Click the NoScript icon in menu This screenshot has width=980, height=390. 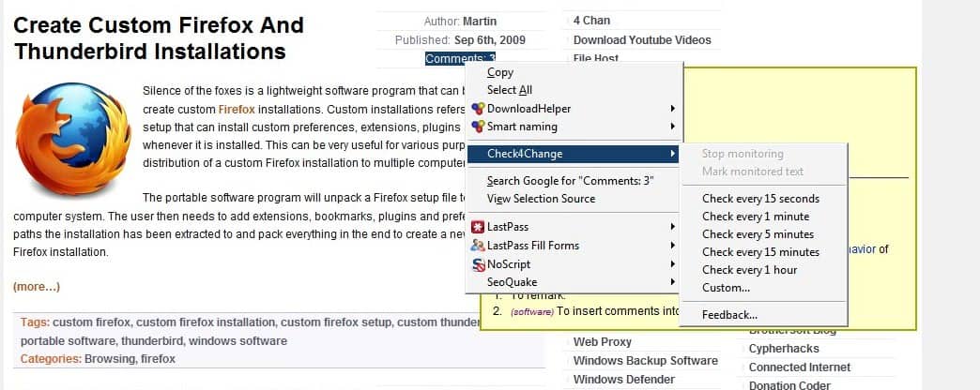[479, 264]
